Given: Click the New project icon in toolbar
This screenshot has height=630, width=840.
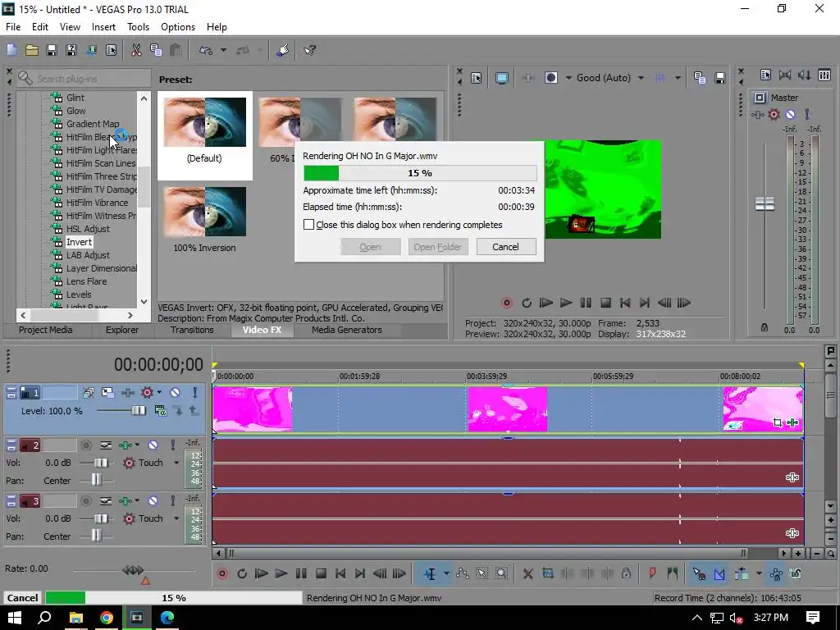Looking at the screenshot, I should click(x=11, y=50).
